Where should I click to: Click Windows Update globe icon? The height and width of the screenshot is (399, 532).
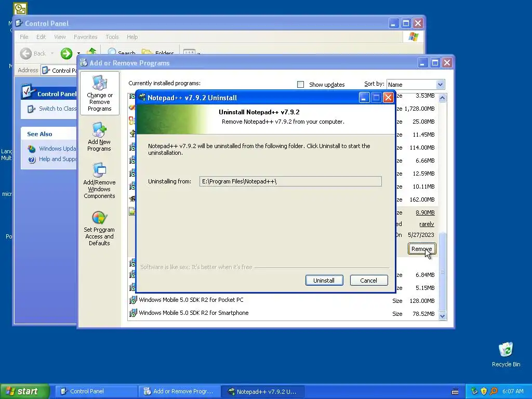[32, 149]
